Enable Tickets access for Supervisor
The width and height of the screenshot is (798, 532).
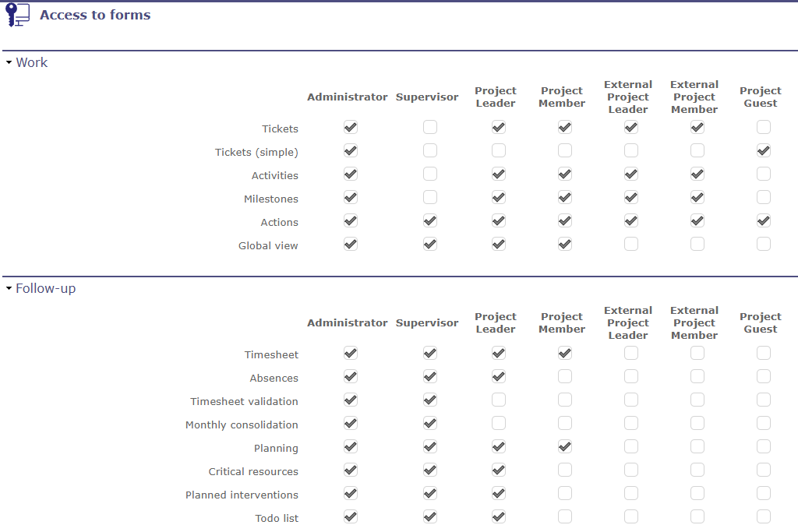[x=430, y=127]
